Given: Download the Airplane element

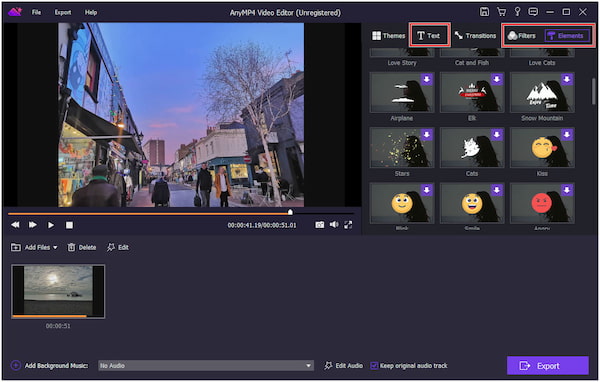Looking at the screenshot, I should [x=427, y=80].
